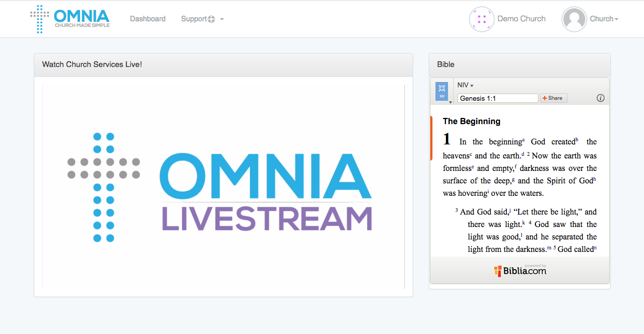The image size is (644, 334).
Task: Click the globe icon next to Support
Action: coord(212,19)
